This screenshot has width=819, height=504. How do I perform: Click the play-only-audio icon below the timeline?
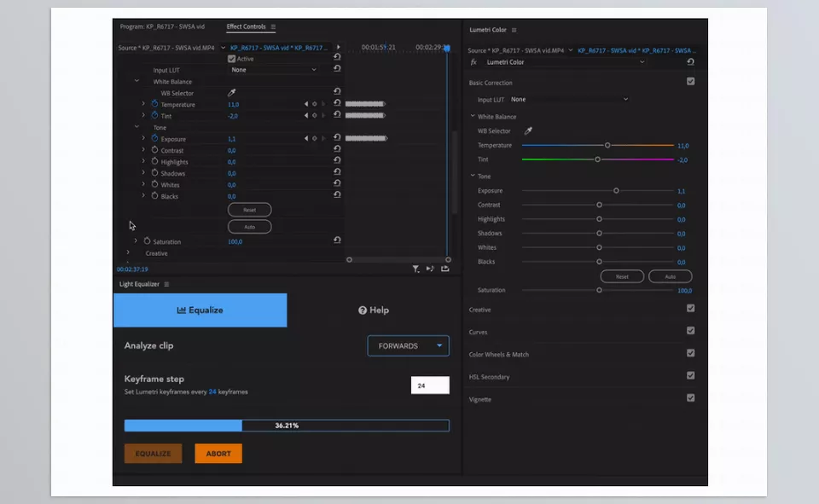click(430, 269)
